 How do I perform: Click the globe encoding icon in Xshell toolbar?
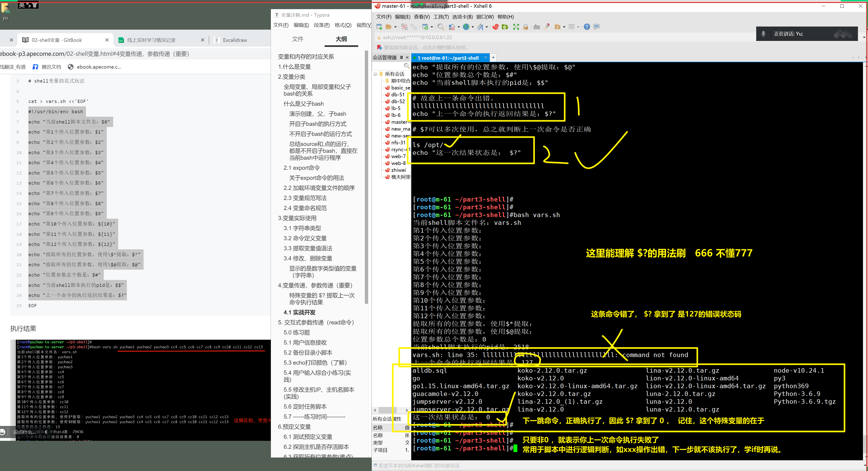click(x=466, y=27)
